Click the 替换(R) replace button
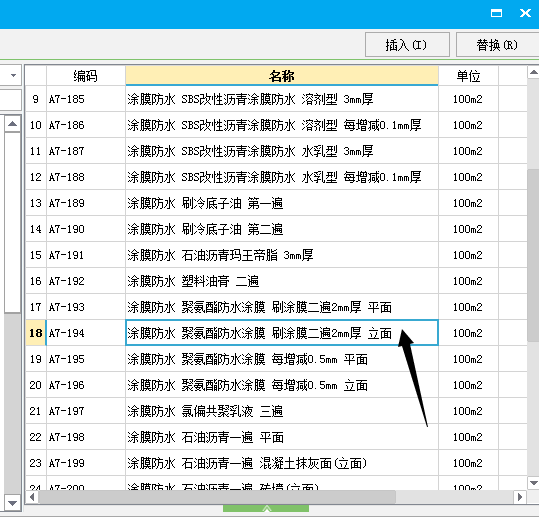 [x=497, y=45]
